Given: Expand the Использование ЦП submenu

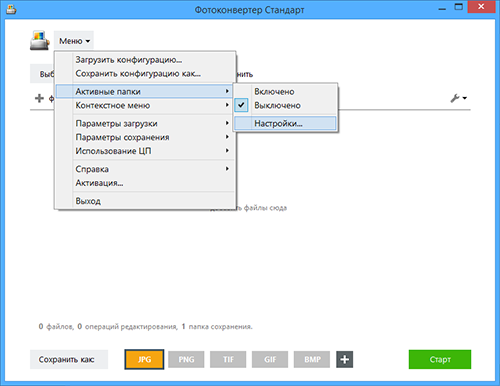Looking at the screenshot, I should pyautogui.click(x=145, y=151).
